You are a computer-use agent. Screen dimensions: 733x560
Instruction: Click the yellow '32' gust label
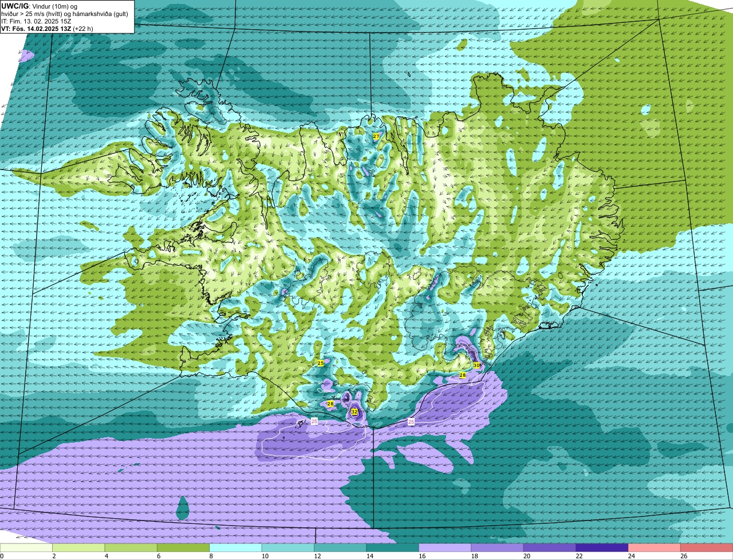pyautogui.click(x=354, y=412)
